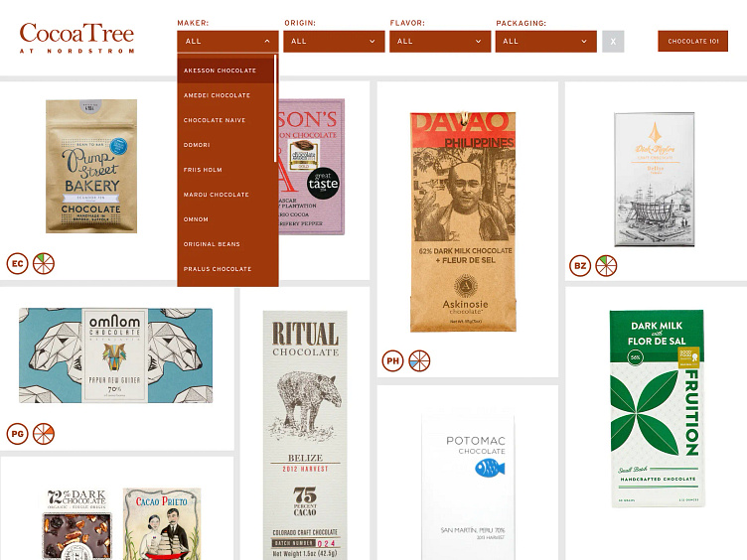Click the PG origin badge under Omnom bar

pyautogui.click(x=18, y=434)
